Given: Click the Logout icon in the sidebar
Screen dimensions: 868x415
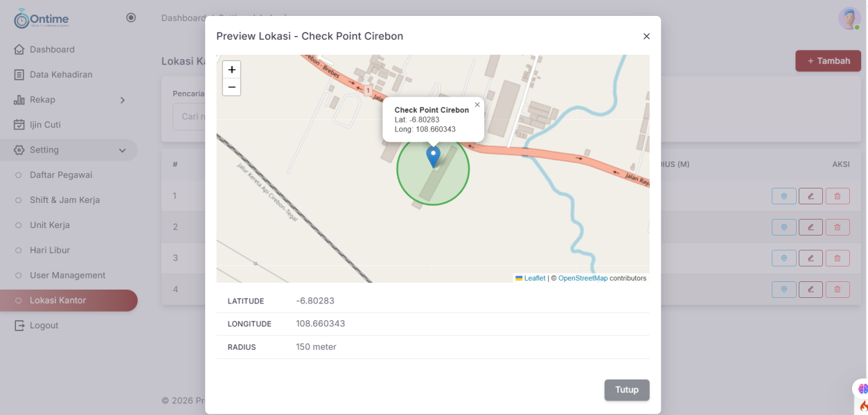Looking at the screenshot, I should tap(19, 326).
